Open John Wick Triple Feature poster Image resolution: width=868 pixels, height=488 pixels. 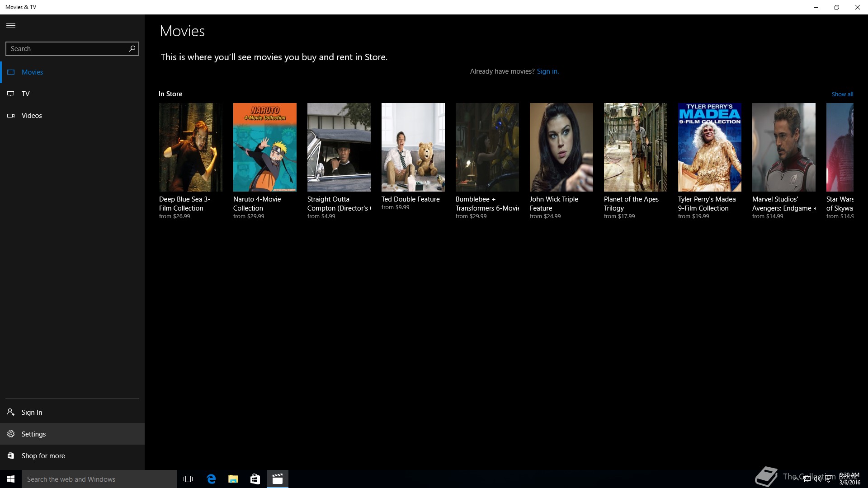(561, 147)
